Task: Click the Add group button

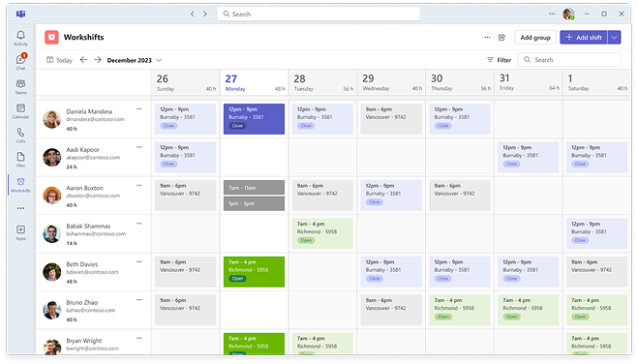Action: [535, 38]
